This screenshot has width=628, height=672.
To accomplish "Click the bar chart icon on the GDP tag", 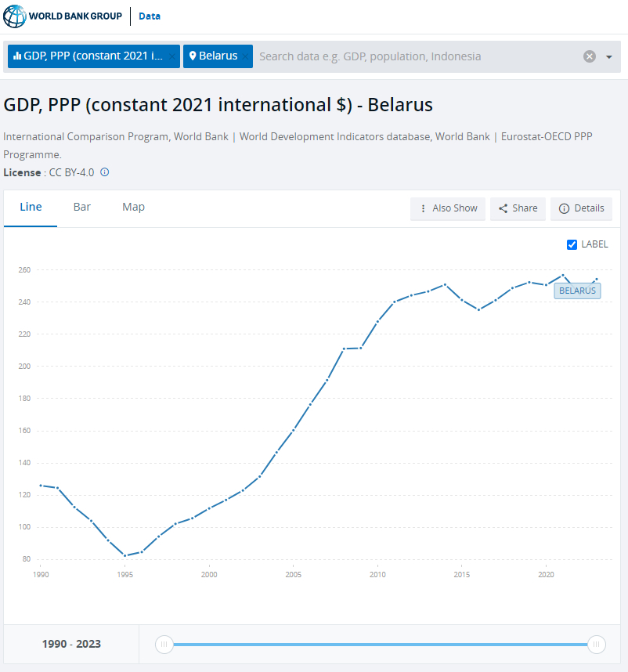I will tap(17, 56).
